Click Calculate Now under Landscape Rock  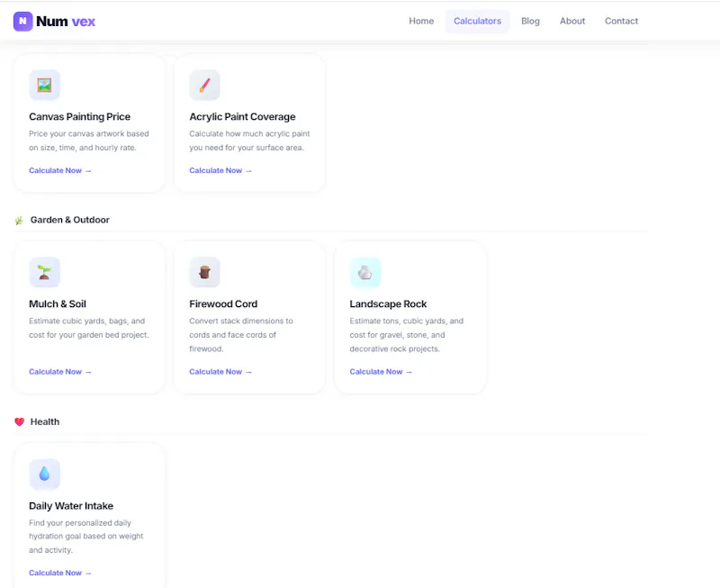tap(381, 372)
